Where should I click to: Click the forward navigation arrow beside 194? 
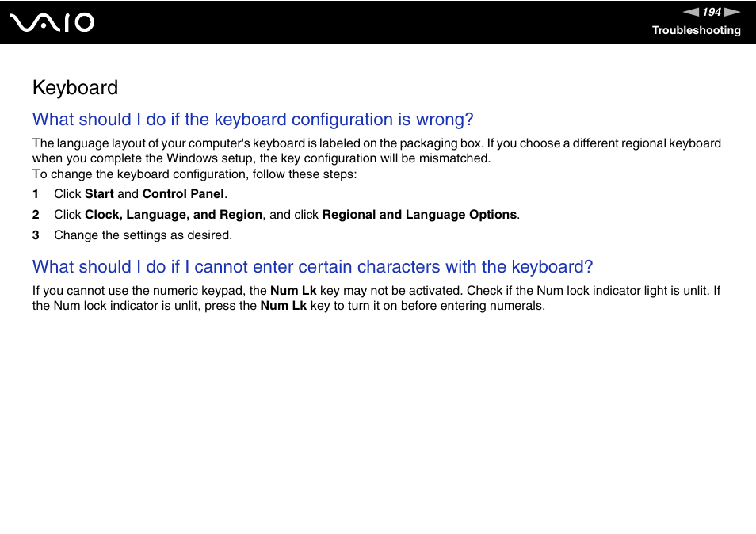(733, 12)
